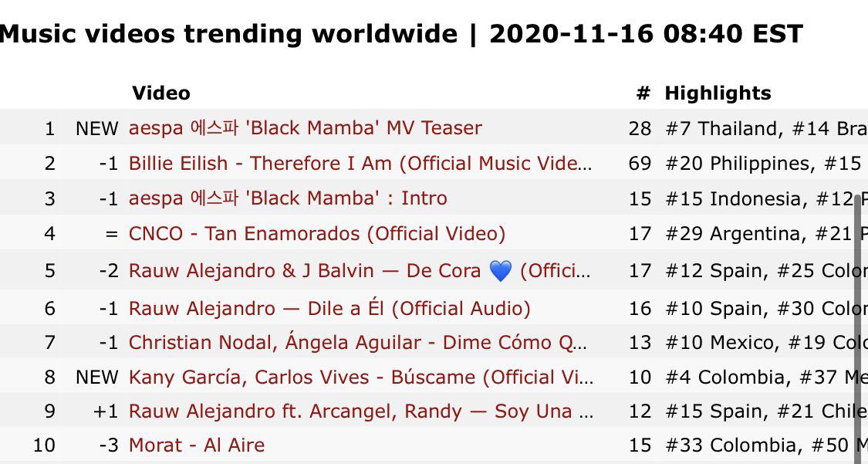Click the blue heart emoji in De Cora title
Viewport: 868px width, 464px height.
tap(501, 271)
